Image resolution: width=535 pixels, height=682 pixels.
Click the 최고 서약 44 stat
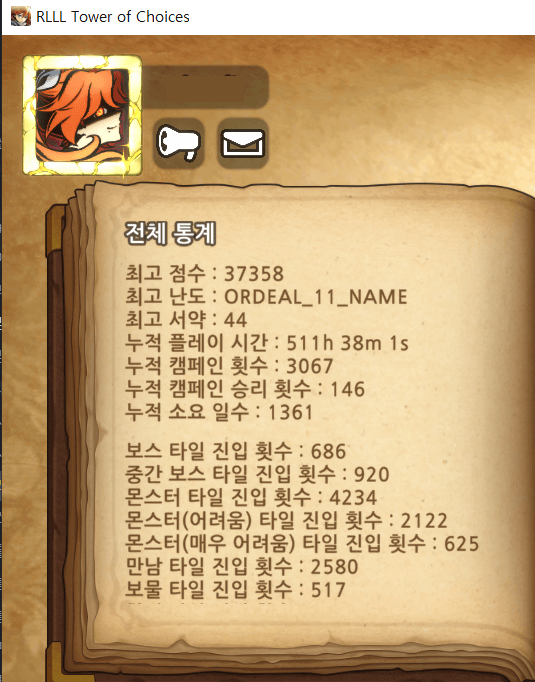pos(186,320)
